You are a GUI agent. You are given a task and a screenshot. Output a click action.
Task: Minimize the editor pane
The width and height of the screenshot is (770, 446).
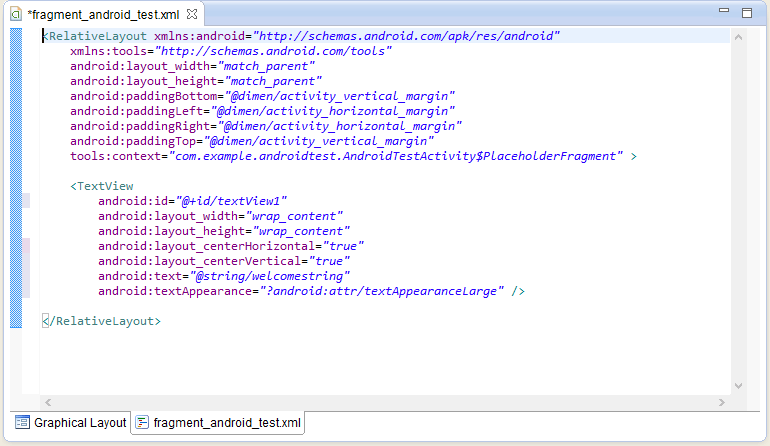tap(726, 13)
